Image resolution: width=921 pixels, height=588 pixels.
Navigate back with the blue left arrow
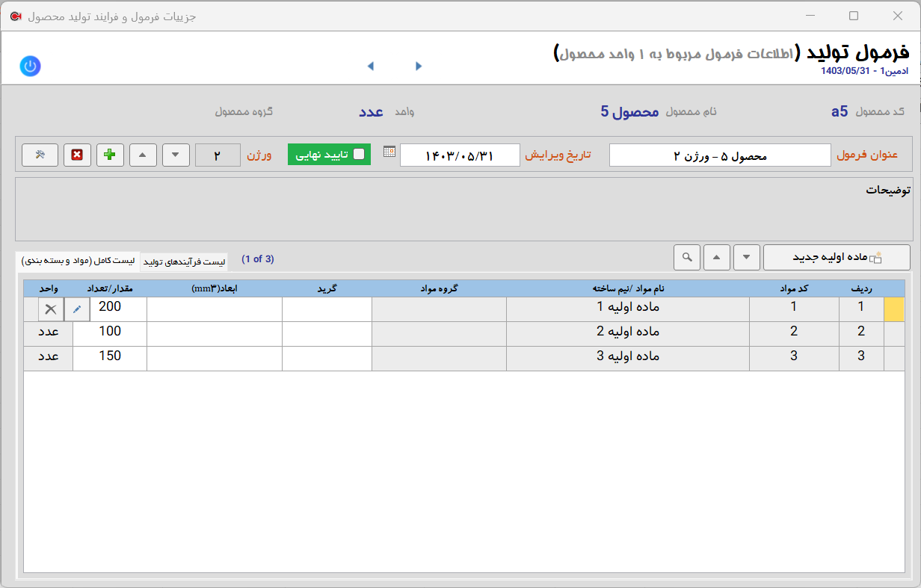[x=370, y=66]
